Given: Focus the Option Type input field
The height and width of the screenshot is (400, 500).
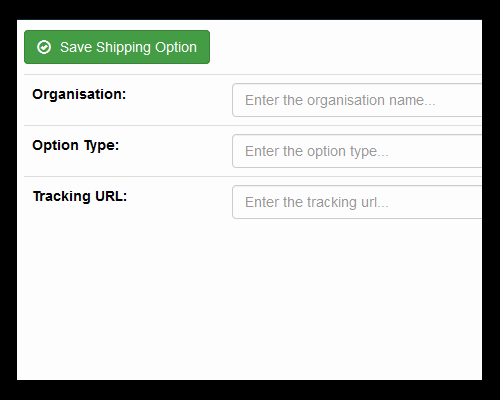Looking at the screenshot, I should tap(357, 151).
